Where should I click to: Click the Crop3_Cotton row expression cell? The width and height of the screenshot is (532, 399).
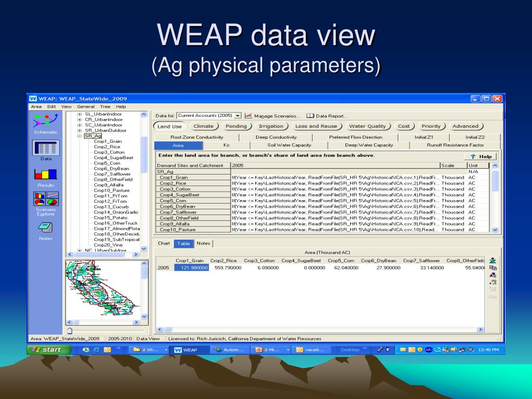[x=335, y=189]
